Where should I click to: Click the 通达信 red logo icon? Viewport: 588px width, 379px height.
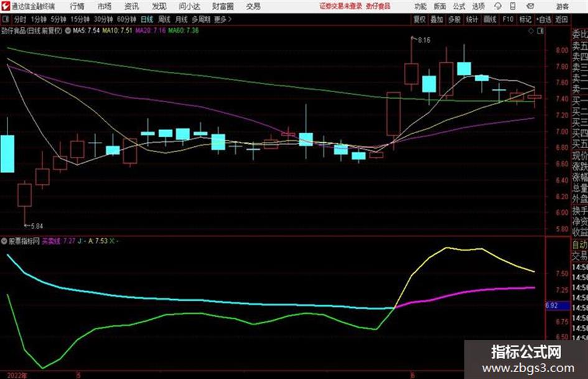(5, 6)
